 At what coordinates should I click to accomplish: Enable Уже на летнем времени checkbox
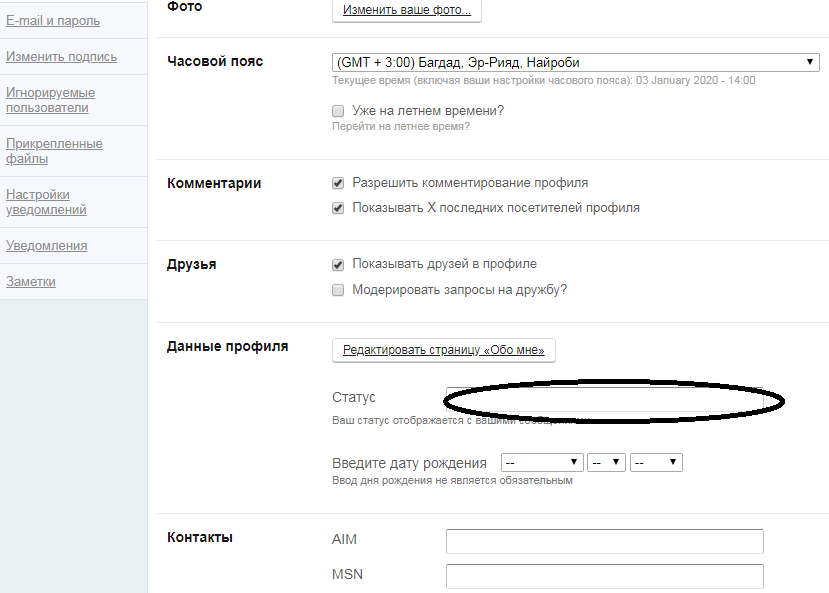point(338,111)
